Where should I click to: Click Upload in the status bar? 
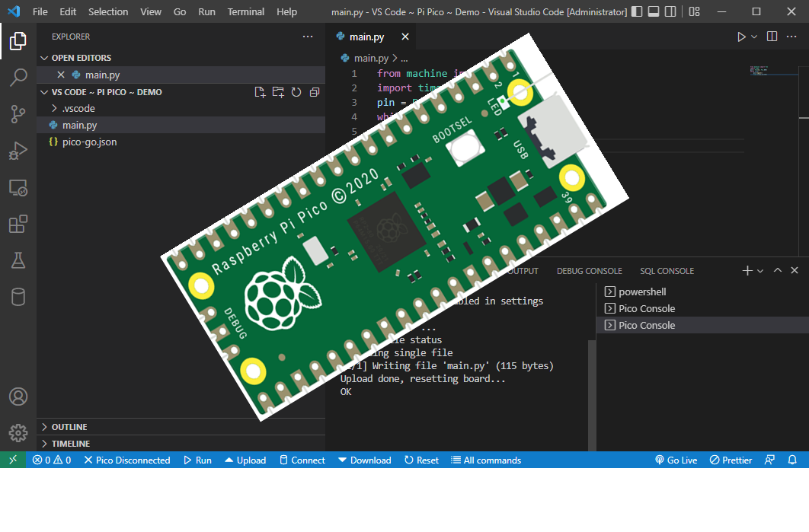tap(245, 460)
